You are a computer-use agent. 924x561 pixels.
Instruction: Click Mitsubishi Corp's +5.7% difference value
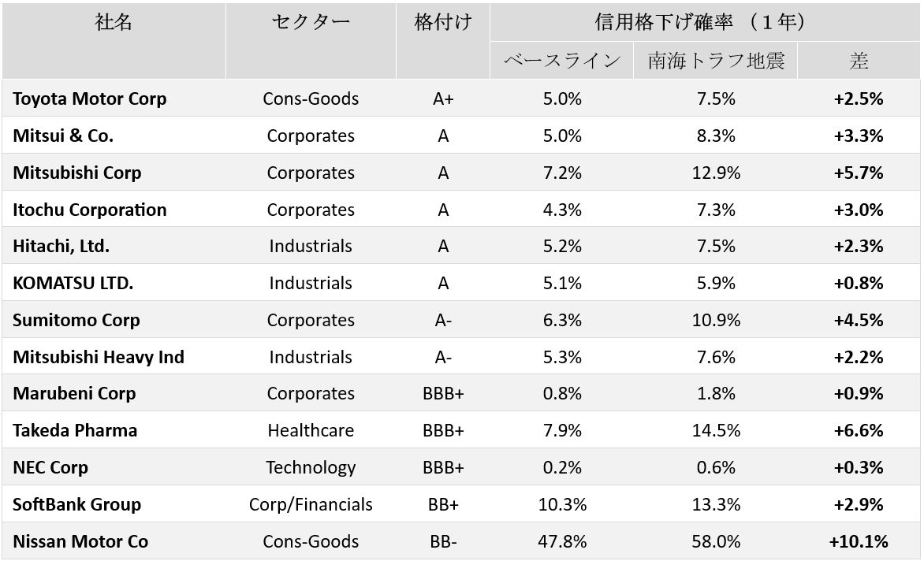858,173
